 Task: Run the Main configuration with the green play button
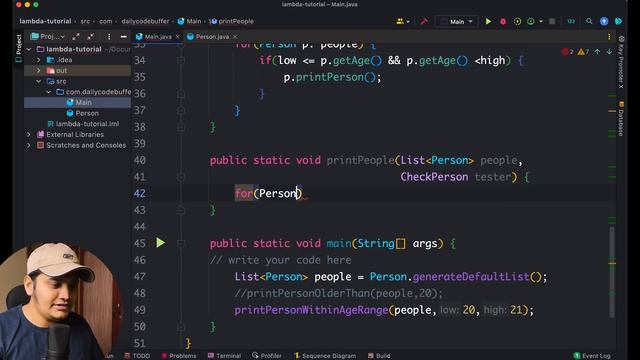488,21
